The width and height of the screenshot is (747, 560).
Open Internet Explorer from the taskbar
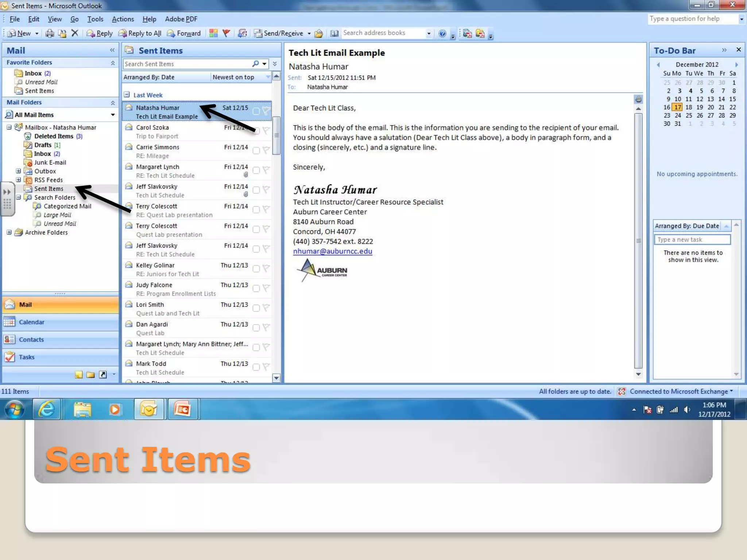coord(47,409)
